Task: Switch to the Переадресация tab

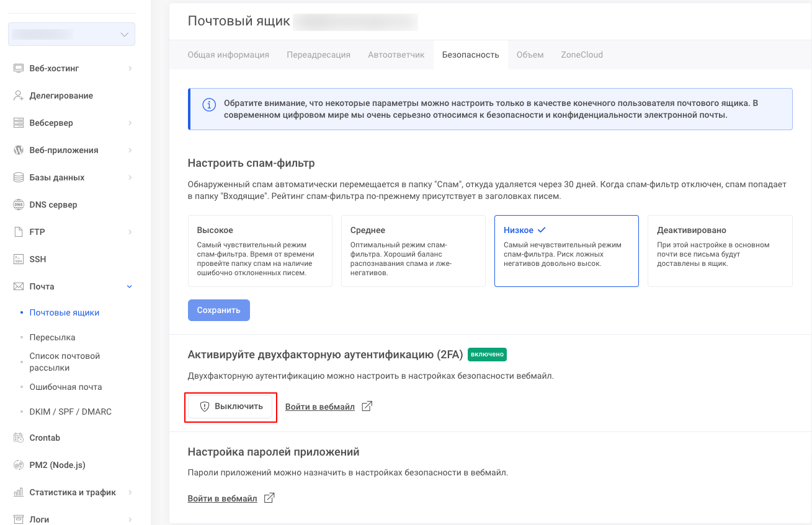Action: tap(318, 55)
